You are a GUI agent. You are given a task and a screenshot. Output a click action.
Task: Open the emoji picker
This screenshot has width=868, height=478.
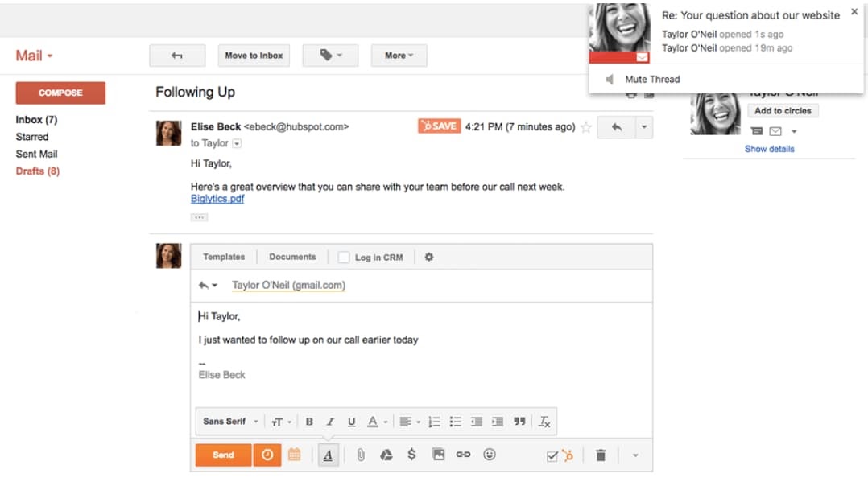point(489,455)
